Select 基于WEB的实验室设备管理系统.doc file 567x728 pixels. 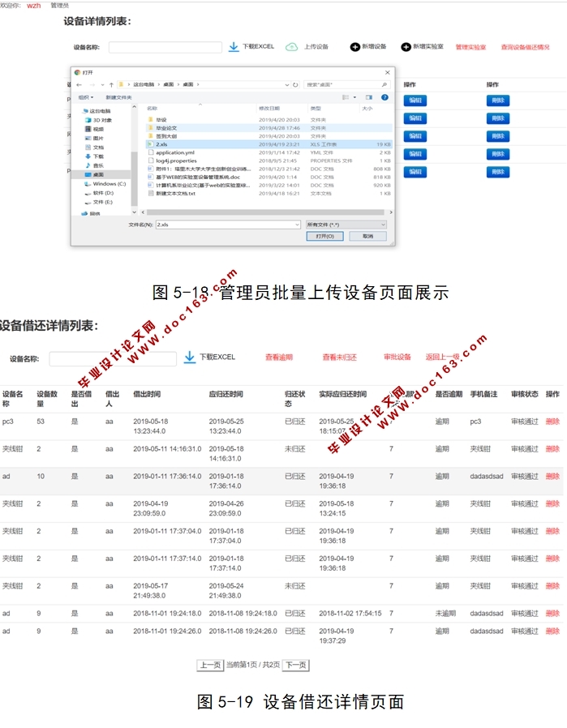(x=268, y=177)
